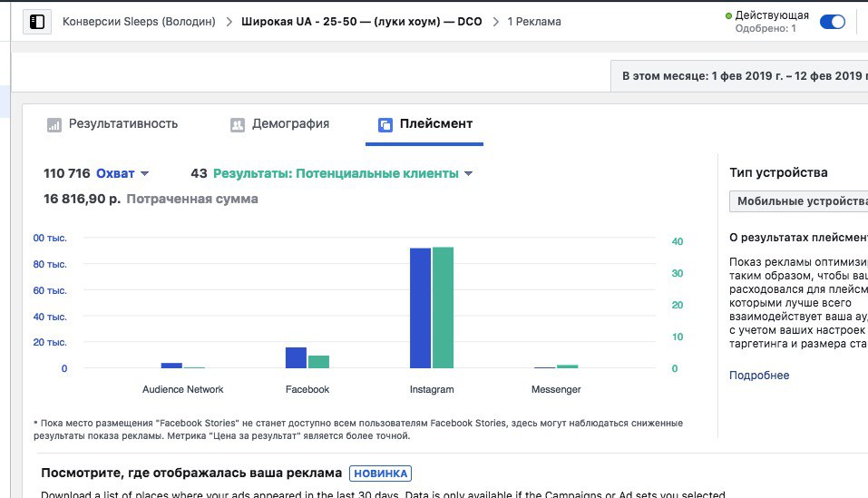
Task: Switch to Демография tab
Action: click(x=279, y=124)
